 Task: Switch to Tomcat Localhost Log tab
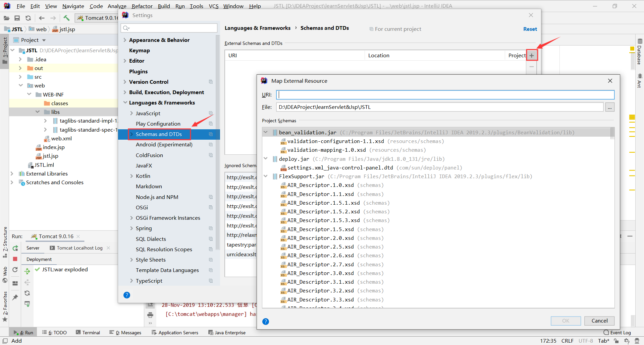pos(79,248)
